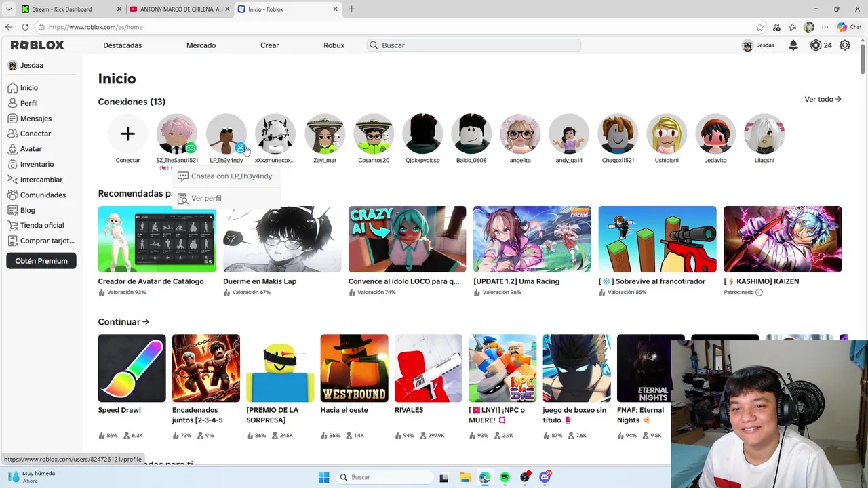This screenshot has width=868, height=488.
Task: Open the Copilot Chat button
Action: coord(848,27)
